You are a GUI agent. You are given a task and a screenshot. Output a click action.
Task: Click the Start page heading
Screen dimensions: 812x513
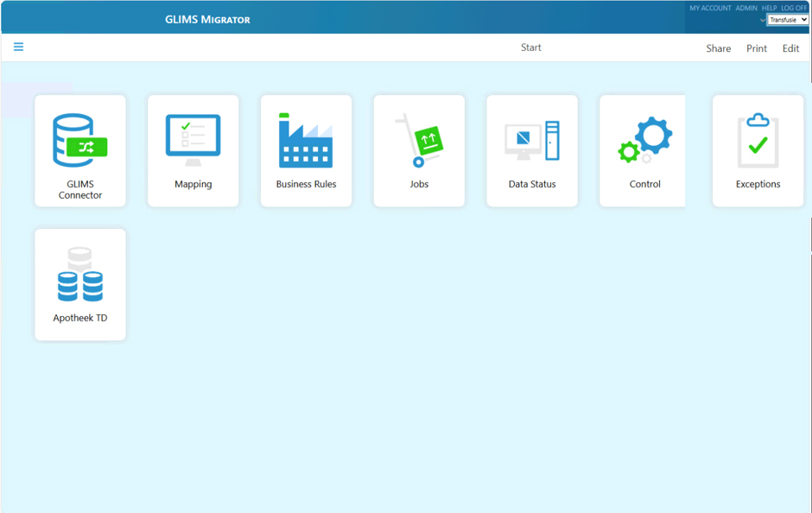(530, 47)
